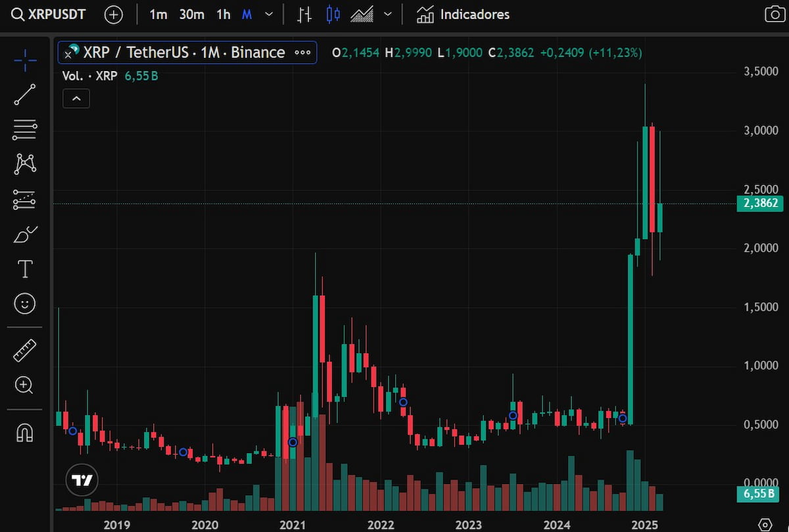The height and width of the screenshot is (532, 789).
Task: Open the emoji icons tool
Action: (x=25, y=303)
